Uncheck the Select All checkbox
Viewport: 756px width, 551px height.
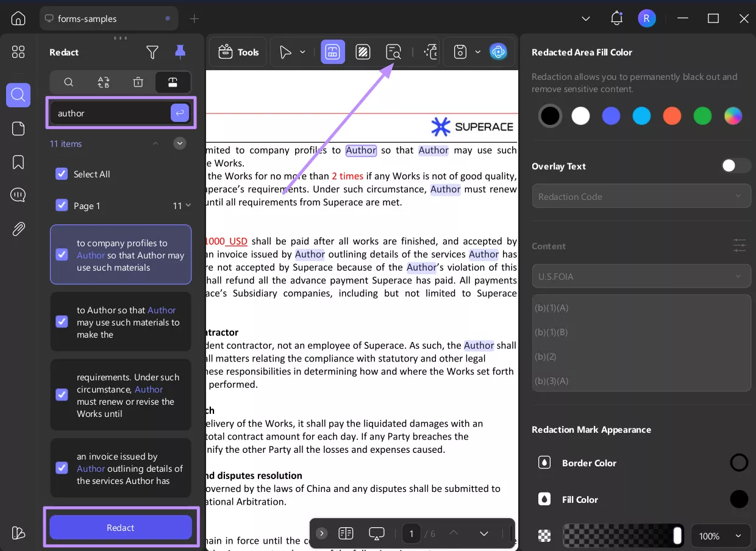[x=62, y=174]
